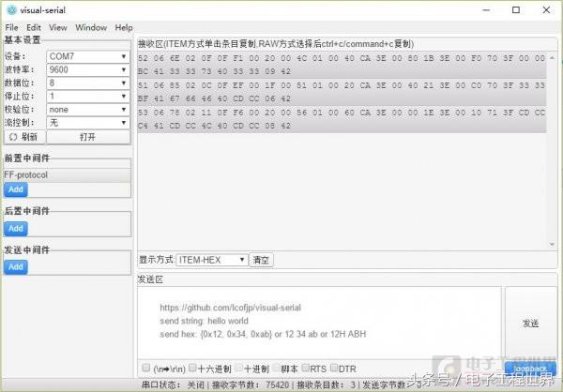Open the Help menu
Viewport: 563px width, 392px height.
pos(124,27)
